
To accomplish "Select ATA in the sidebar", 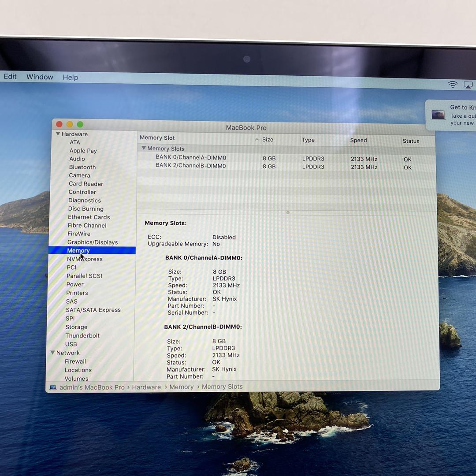I will coord(74,142).
